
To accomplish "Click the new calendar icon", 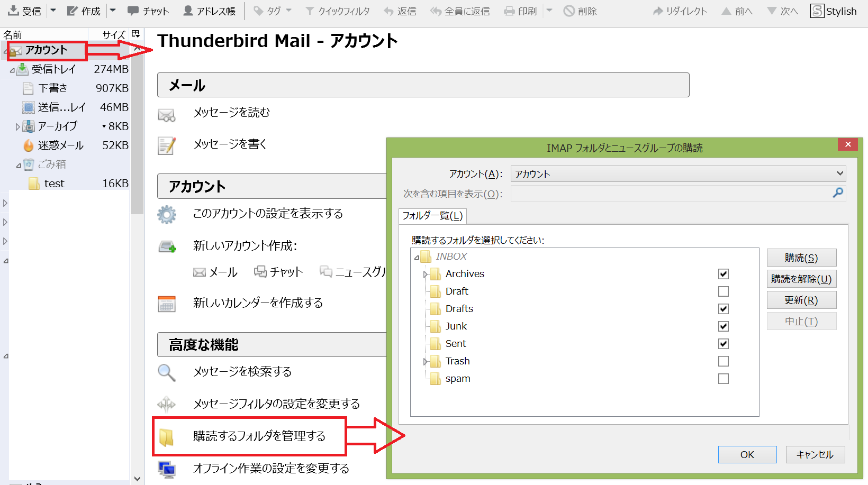I will pyautogui.click(x=167, y=304).
